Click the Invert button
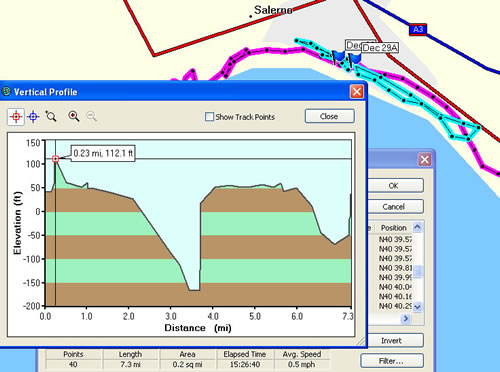Screen dimensions: 500x372 [x=392, y=341]
